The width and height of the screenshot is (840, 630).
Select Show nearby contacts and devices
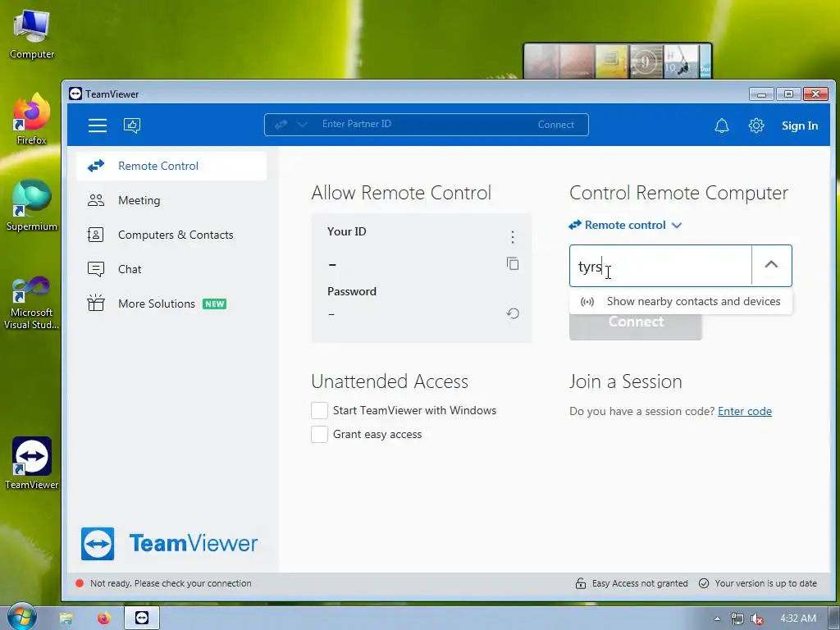(x=680, y=302)
